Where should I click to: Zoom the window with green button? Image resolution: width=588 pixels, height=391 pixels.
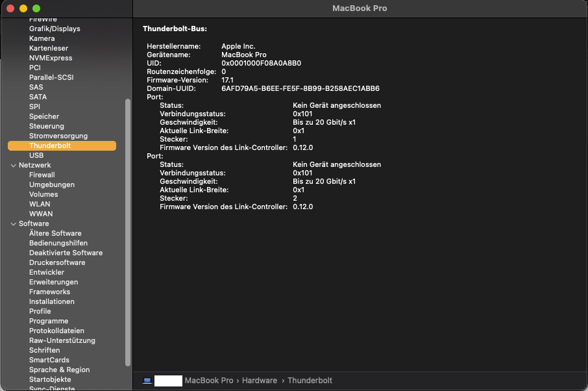point(36,8)
